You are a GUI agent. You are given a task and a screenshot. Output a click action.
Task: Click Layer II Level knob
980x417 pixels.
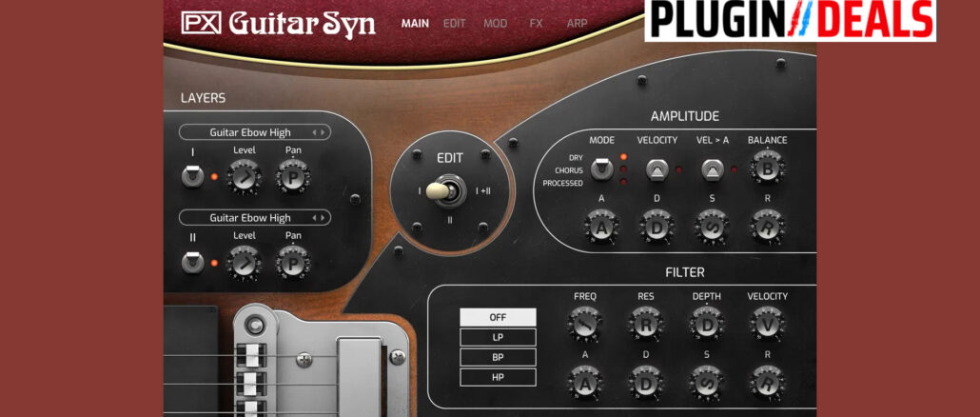pos(244,262)
